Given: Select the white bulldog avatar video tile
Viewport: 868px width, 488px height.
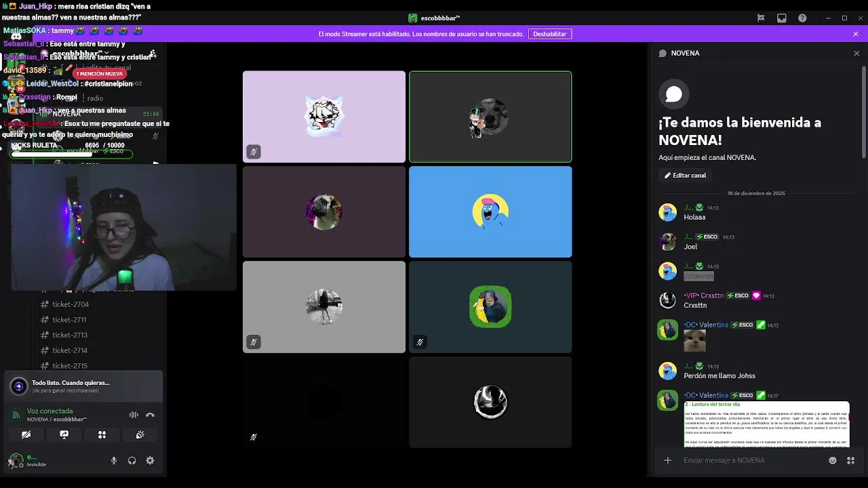Looking at the screenshot, I should (x=324, y=117).
